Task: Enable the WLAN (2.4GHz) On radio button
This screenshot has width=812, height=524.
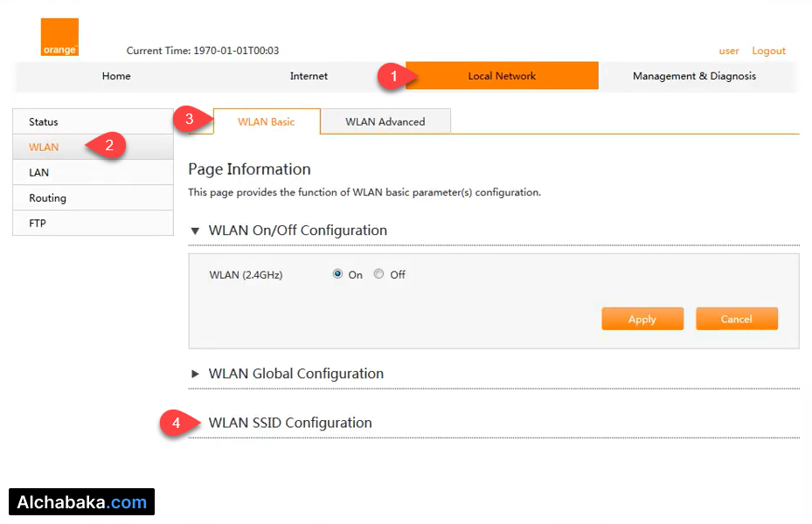Action: click(x=337, y=273)
